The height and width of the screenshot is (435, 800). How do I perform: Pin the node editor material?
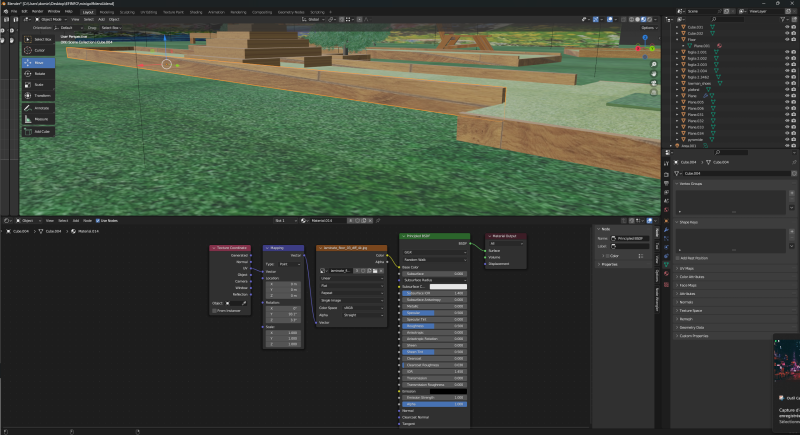[378, 221]
